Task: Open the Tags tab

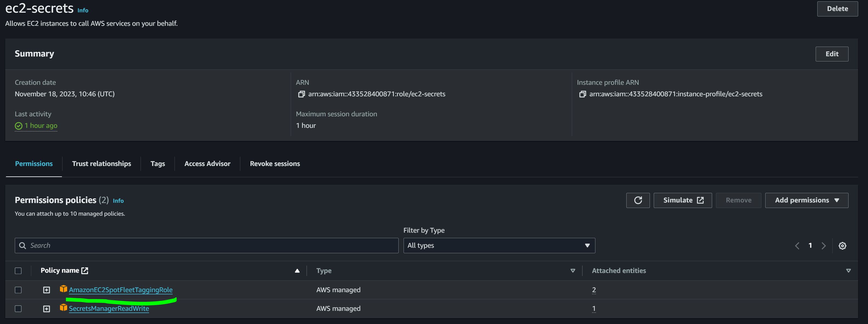Action: 158,164
